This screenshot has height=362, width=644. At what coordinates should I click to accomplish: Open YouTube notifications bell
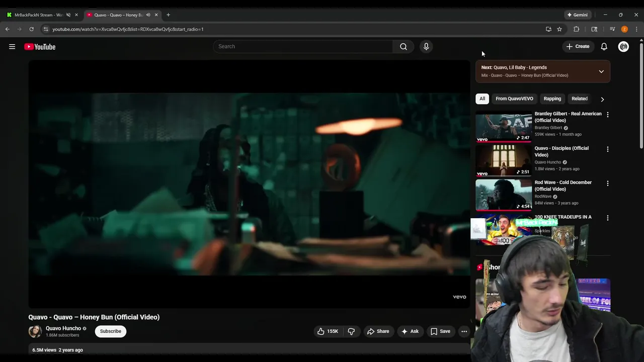point(604,46)
